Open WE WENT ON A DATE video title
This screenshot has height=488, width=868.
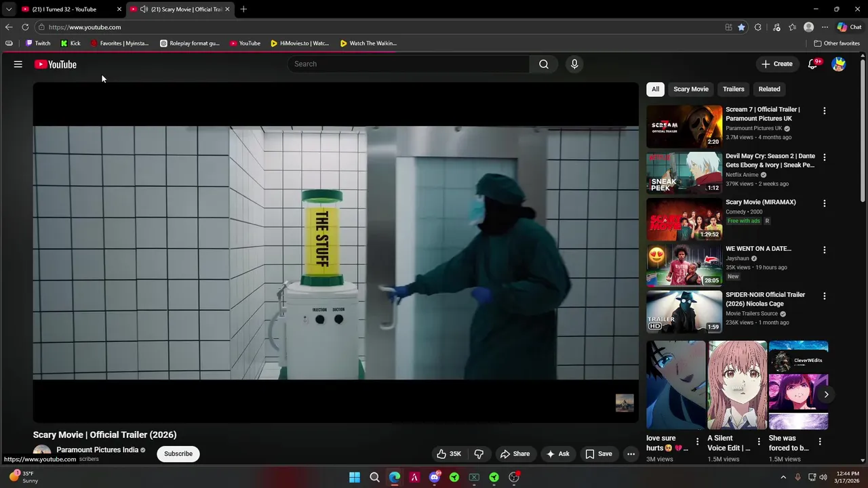759,249
